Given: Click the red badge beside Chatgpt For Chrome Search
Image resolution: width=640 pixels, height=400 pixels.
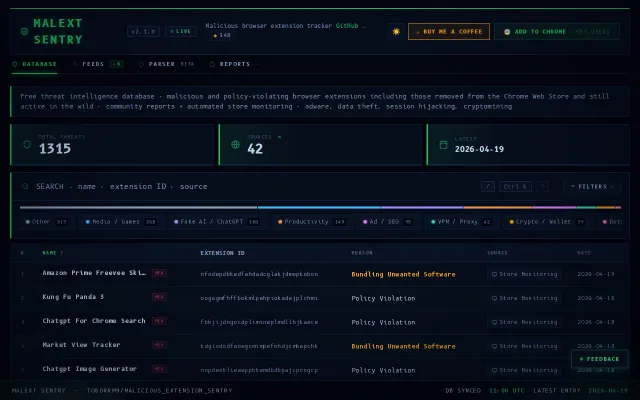Looking at the screenshot, I should pyautogui.click(x=159, y=321).
